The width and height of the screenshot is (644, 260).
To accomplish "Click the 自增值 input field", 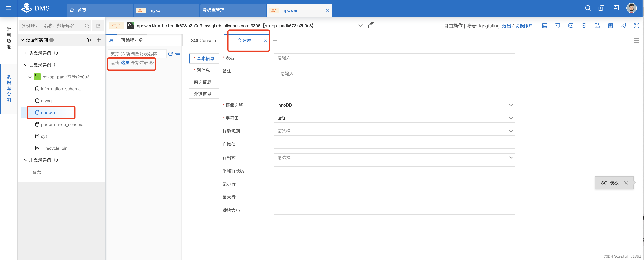I will coord(394,144).
